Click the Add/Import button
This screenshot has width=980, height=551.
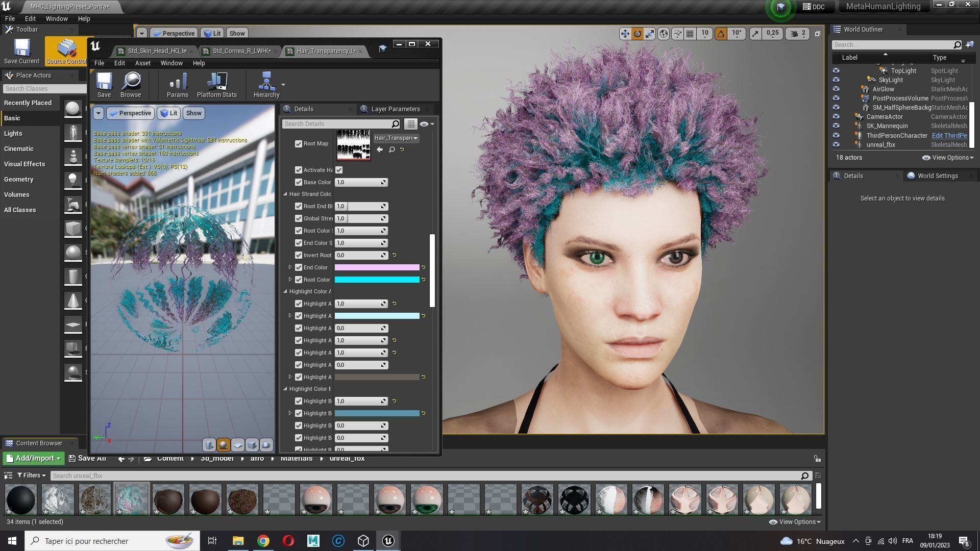pos(34,458)
